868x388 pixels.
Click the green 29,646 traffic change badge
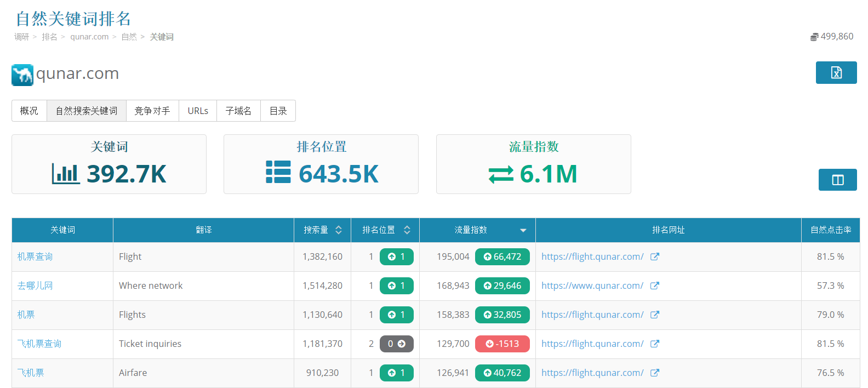click(x=502, y=286)
